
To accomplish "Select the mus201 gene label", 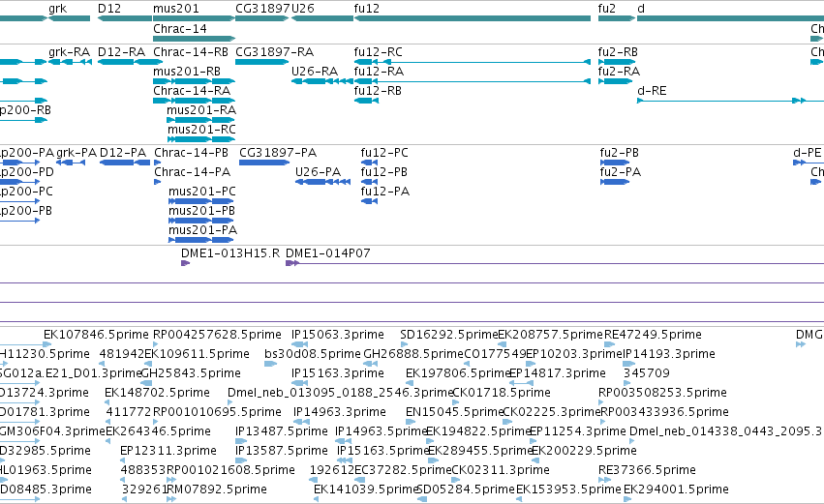I will click(x=176, y=9).
